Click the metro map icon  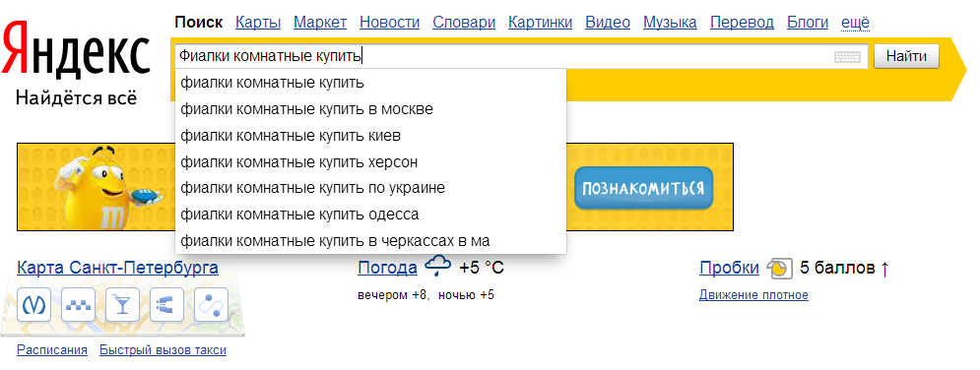[x=33, y=304]
